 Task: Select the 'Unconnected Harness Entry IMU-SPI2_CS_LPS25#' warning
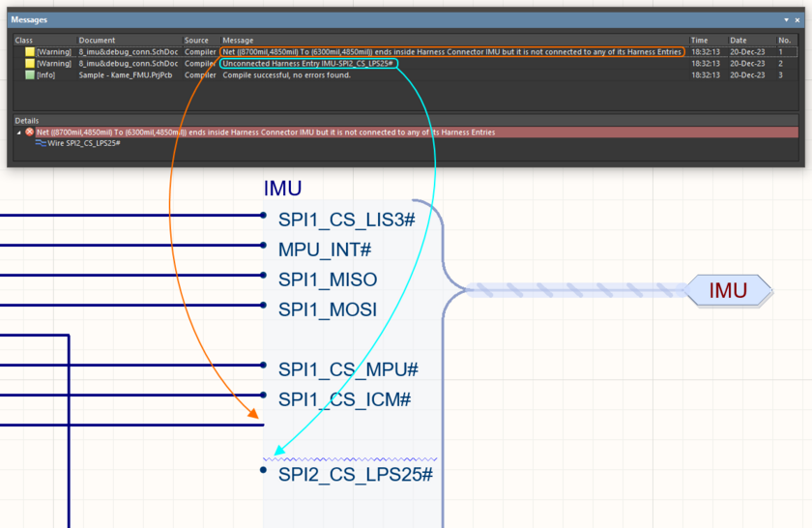(308, 63)
